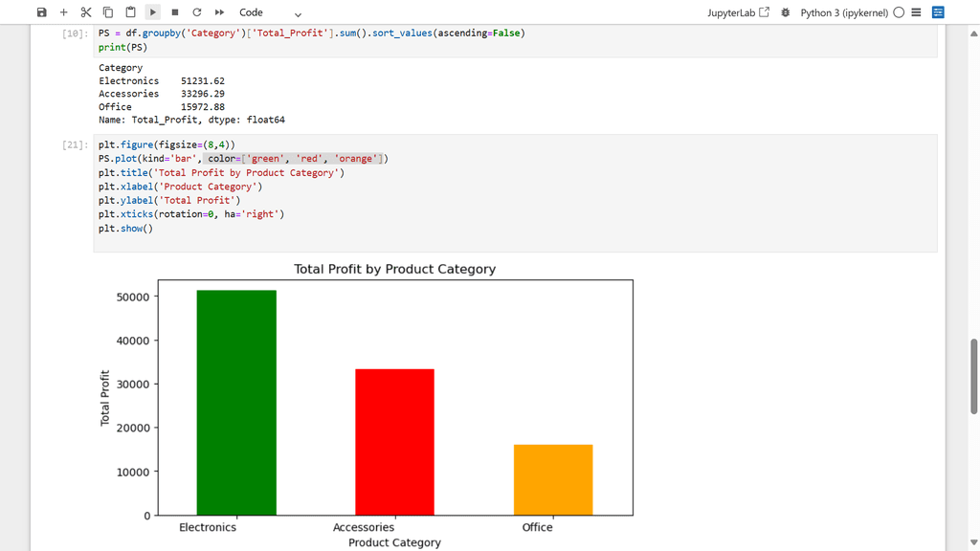
Task: Copy the selected cell from the toolbar
Action: pyautogui.click(x=108, y=12)
